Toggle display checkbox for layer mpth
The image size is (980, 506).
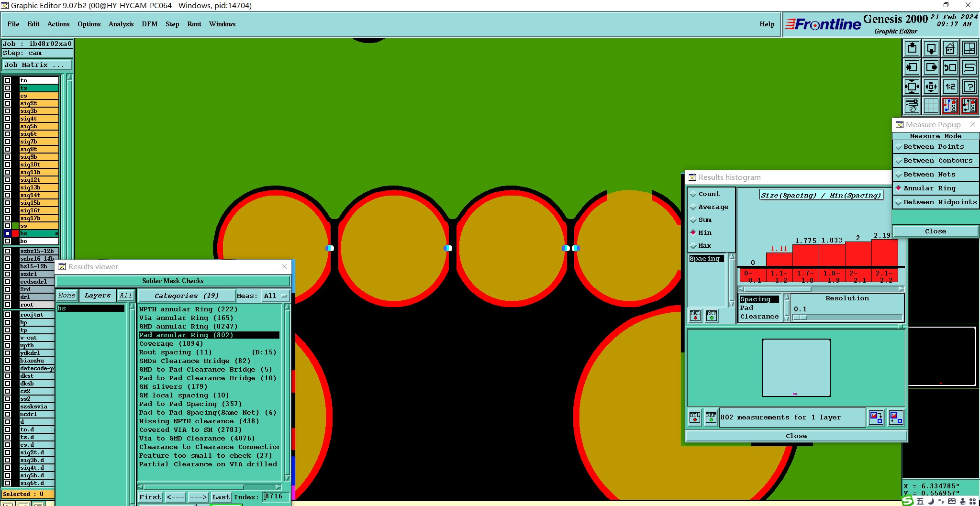8,345
